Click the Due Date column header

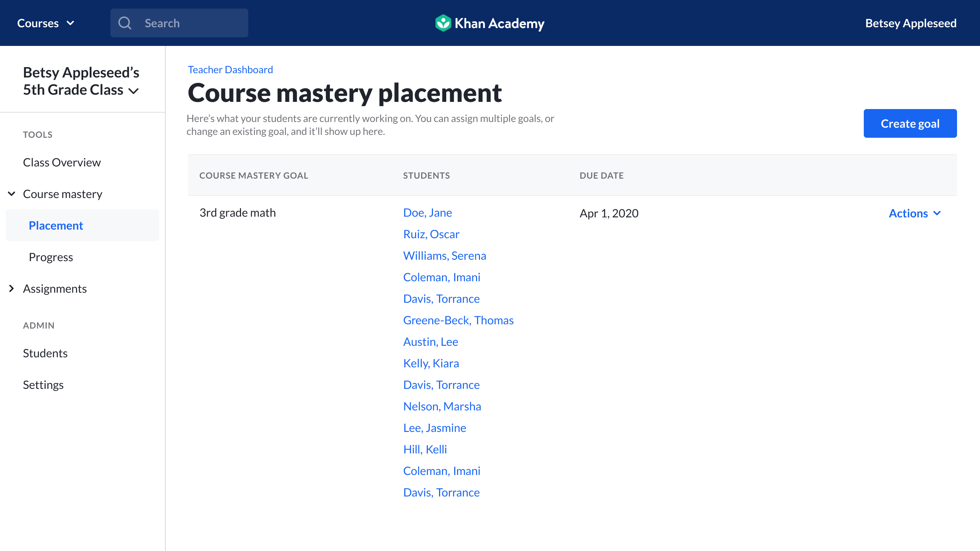pos(601,175)
